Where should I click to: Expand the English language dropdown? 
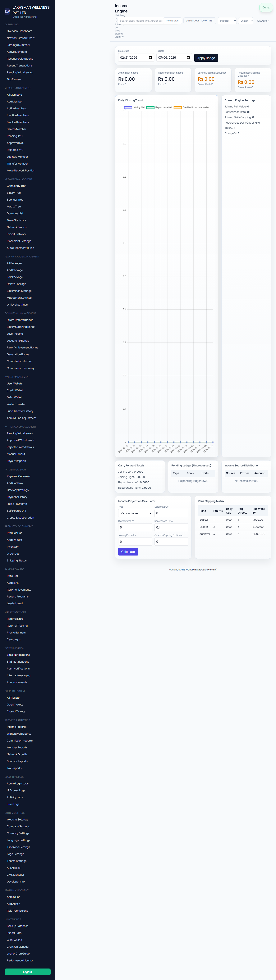pos(246,21)
